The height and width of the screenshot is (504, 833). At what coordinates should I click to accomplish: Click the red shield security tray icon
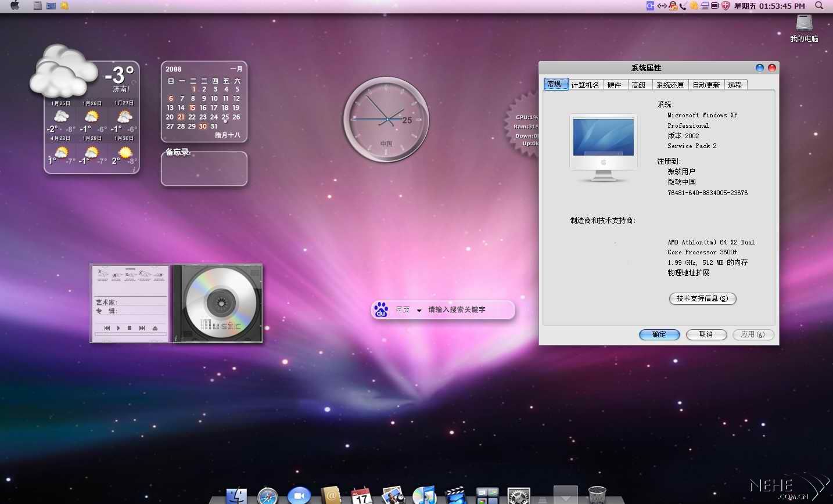[726, 6]
